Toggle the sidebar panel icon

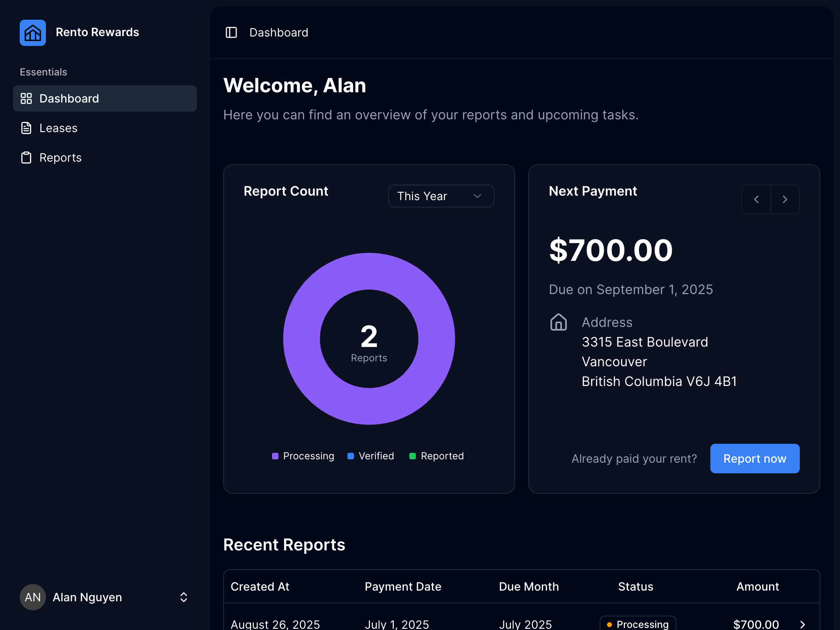pos(231,32)
